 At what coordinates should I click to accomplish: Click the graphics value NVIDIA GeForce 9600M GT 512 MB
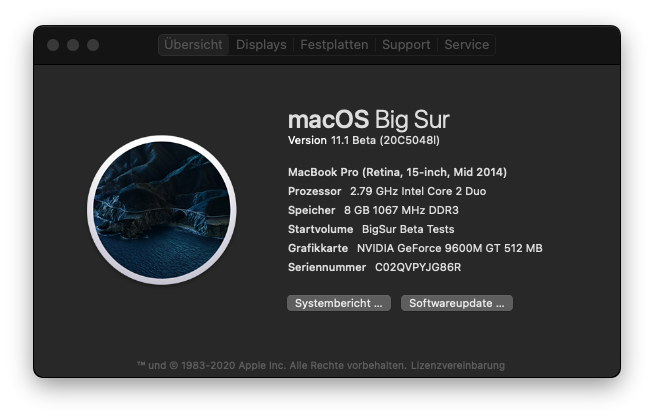click(x=450, y=248)
